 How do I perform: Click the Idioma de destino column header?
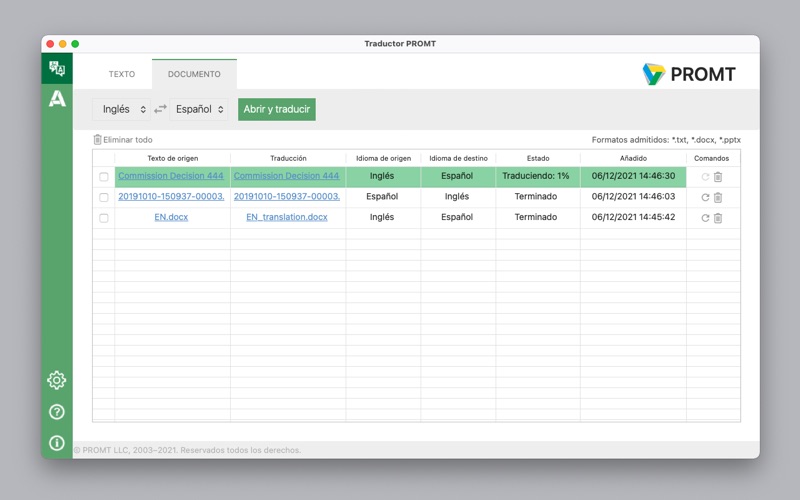click(458, 158)
